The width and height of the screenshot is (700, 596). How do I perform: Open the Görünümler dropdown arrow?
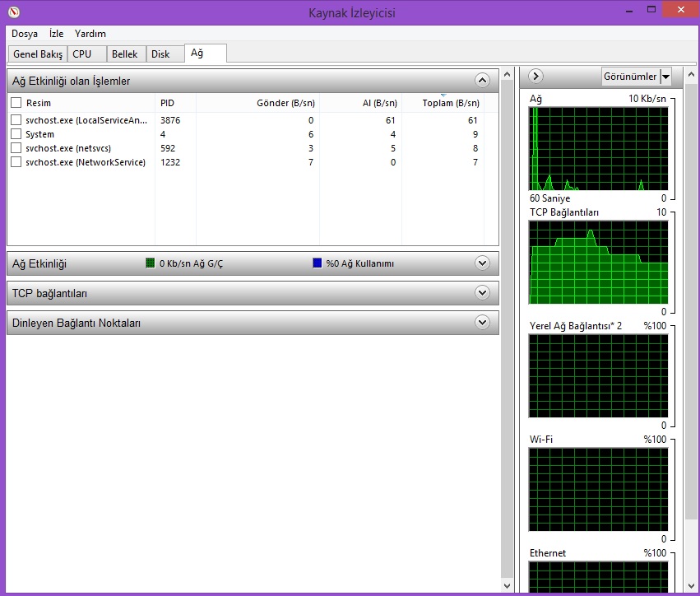665,77
